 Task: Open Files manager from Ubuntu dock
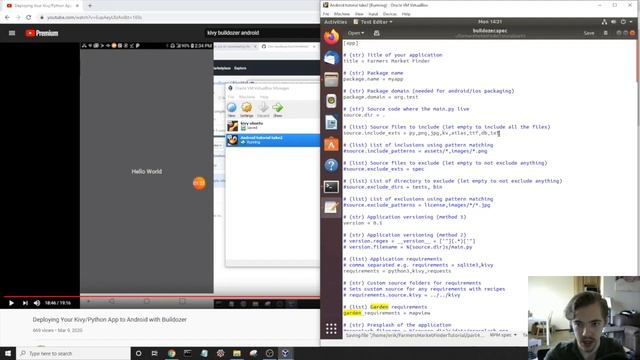click(x=331, y=79)
